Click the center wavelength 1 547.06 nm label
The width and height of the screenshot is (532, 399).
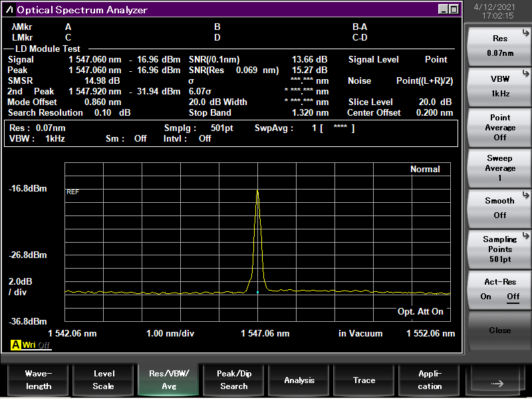point(265,334)
